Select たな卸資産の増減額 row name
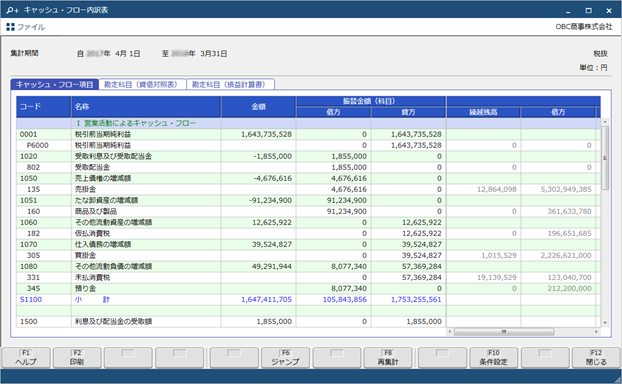This screenshot has height=384, width=622. coord(106,200)
